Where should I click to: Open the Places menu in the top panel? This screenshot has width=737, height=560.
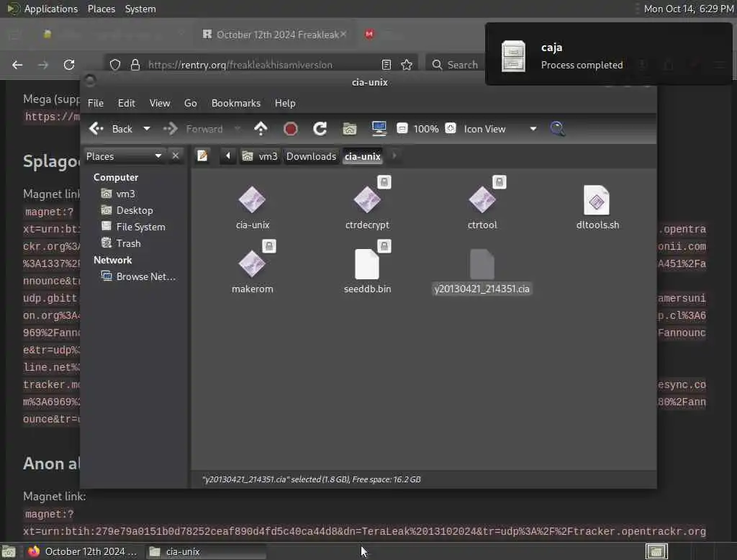(101, 9)
